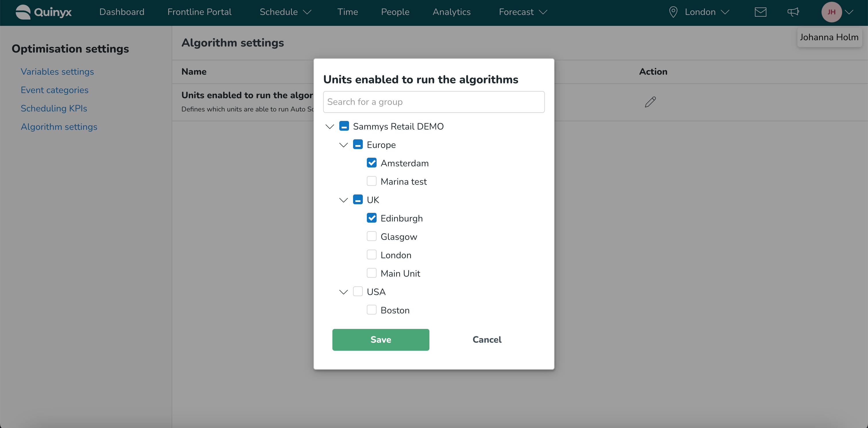Check the USA checkbox
868x428 pixels.
(x=358, y=292)
